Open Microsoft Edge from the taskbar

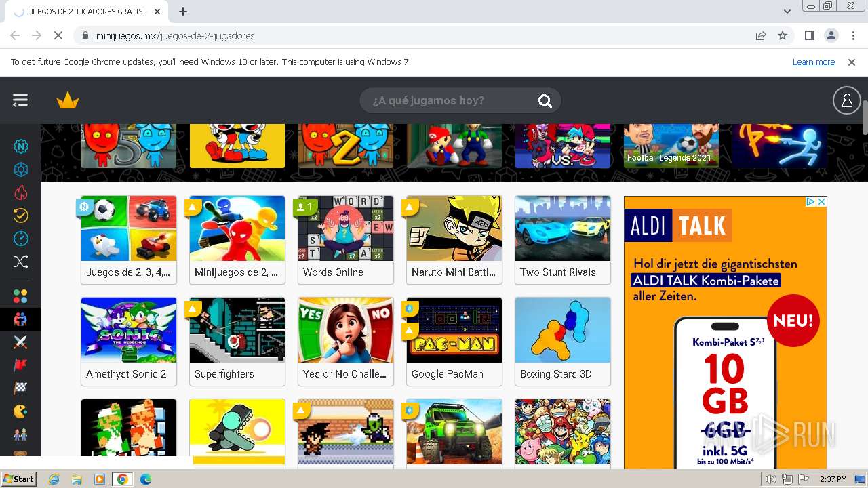click(x=145, y=479)
